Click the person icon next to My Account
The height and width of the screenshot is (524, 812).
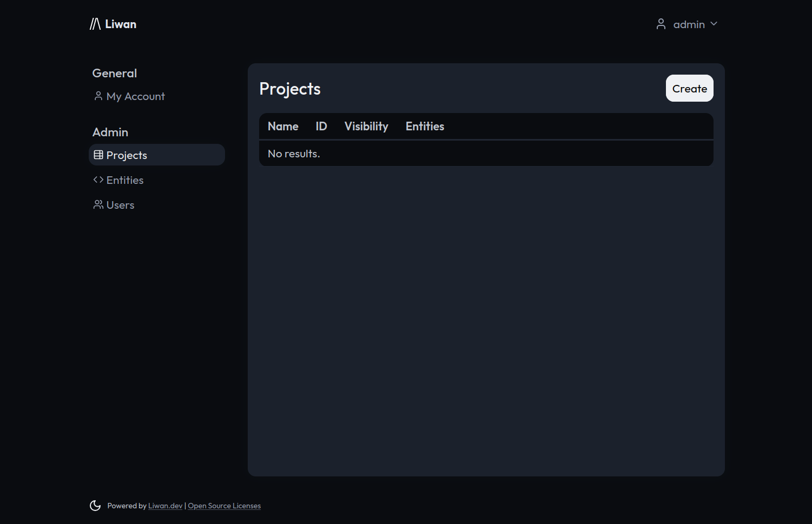point(98,96)
